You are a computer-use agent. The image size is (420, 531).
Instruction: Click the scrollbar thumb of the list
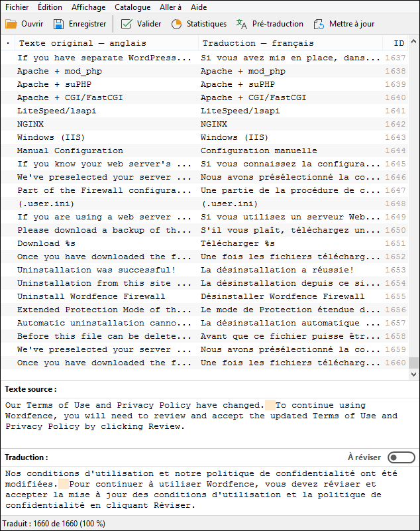pos(413,363)
